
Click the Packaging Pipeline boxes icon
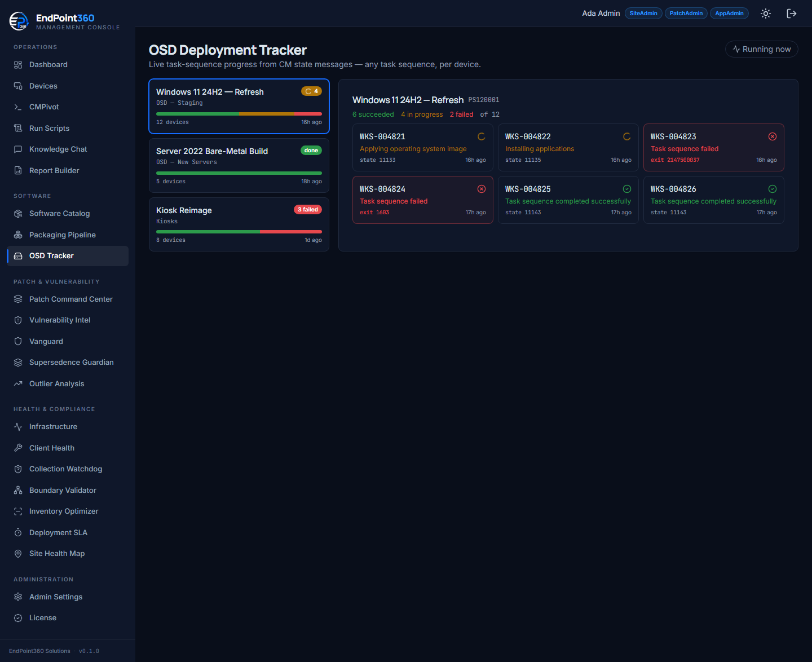pos(18,235)
